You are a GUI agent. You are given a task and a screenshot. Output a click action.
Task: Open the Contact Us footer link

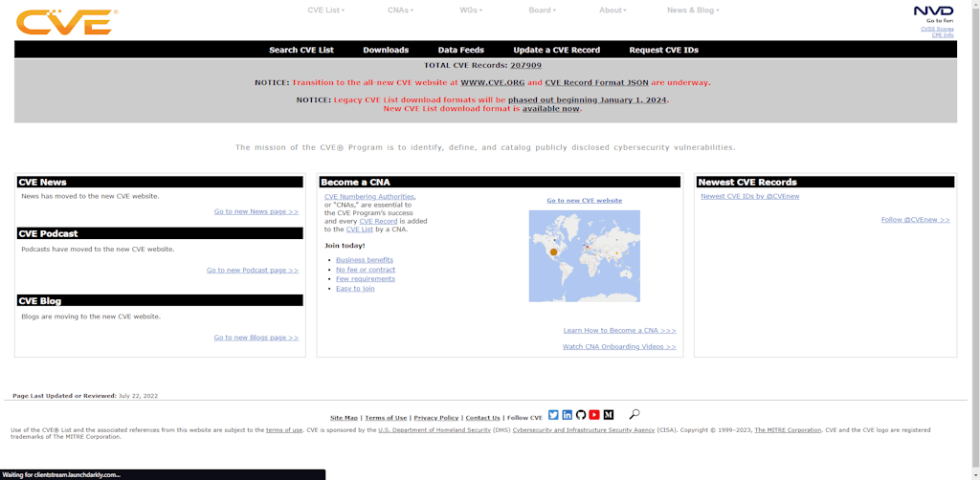tap(482, 418)
